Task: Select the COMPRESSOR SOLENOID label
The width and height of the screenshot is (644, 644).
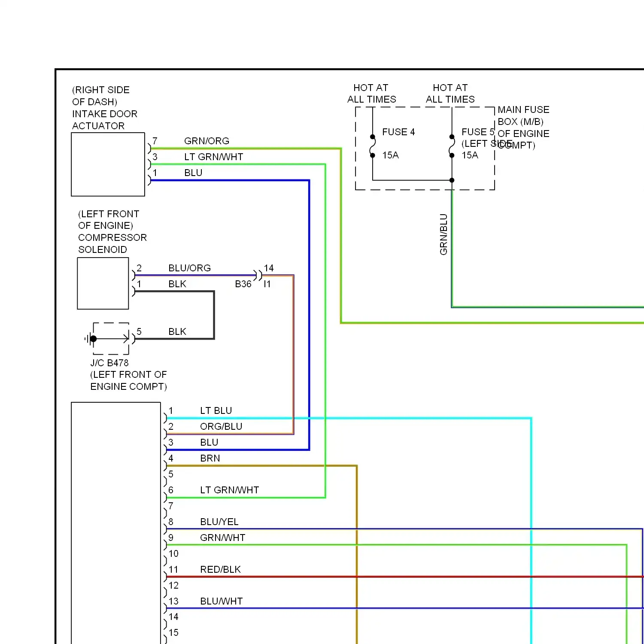Action: pos(112,243)
